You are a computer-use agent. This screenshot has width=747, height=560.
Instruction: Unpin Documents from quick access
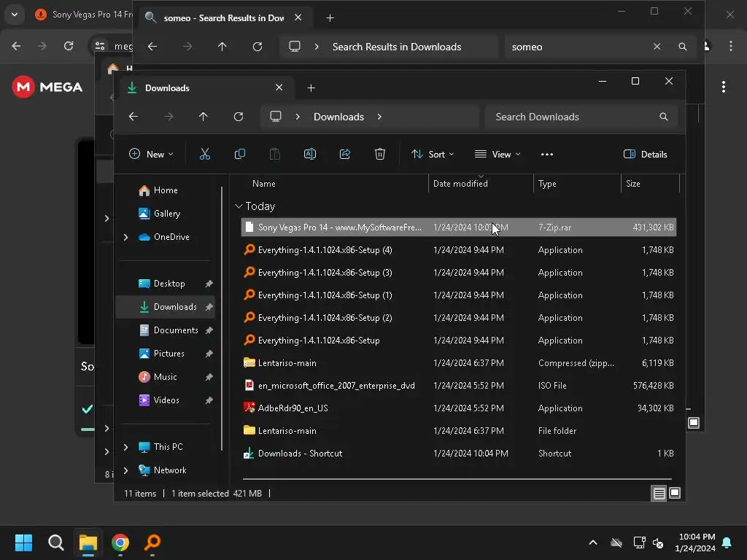209,330
